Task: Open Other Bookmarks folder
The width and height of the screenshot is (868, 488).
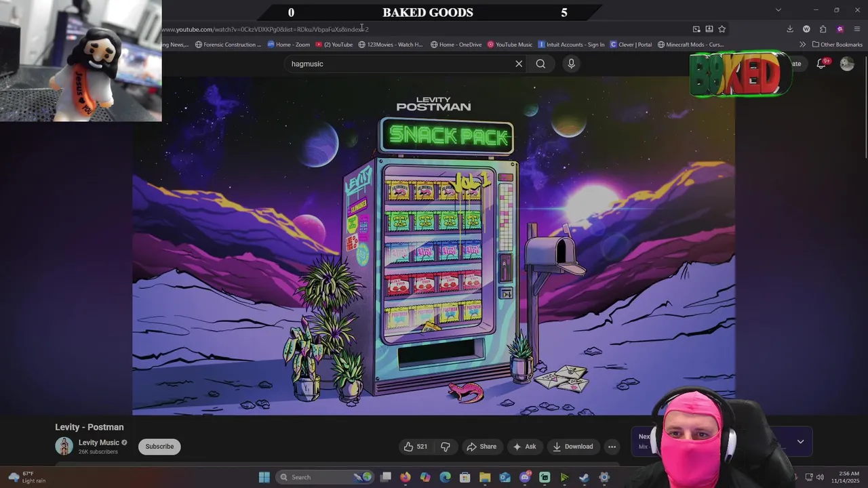Action: click(837, 45)
